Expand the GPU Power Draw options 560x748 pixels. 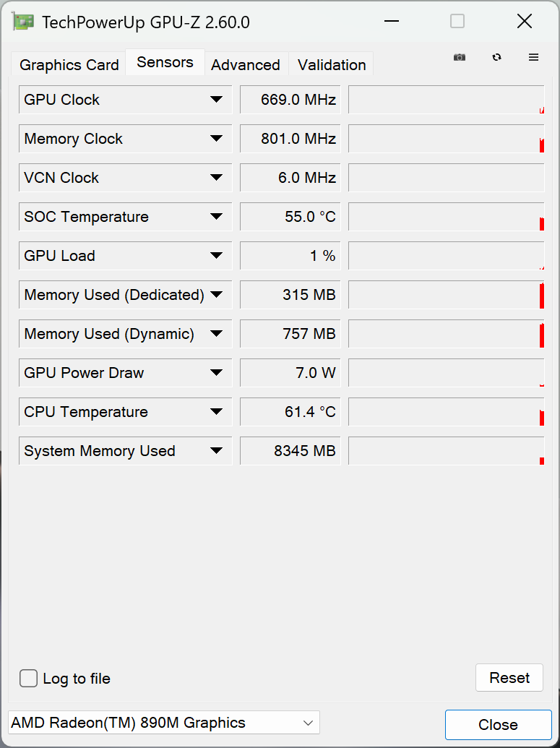click(x=216, y=372)
